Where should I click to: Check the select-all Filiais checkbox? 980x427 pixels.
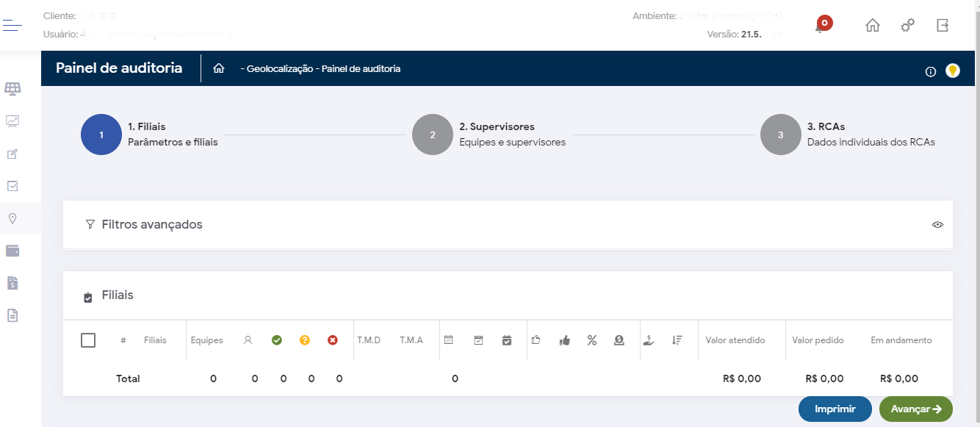tap(88, 340)
